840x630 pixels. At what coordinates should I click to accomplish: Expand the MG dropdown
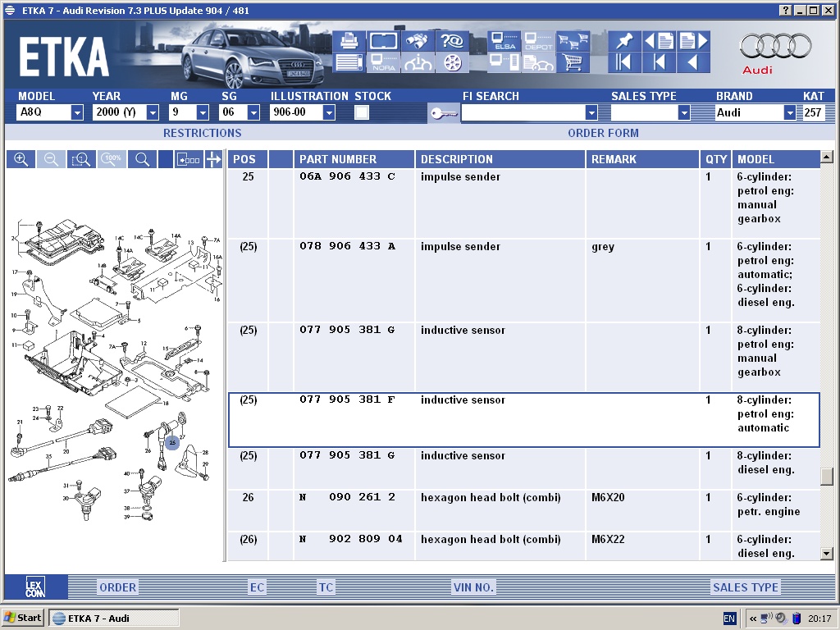203,112
